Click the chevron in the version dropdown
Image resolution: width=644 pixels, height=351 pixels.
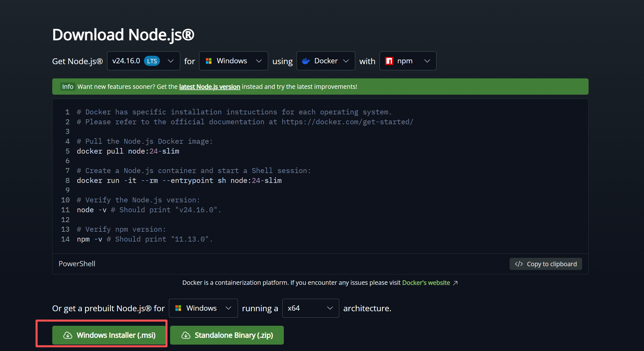pyautogui.click(x=171, y=61)
